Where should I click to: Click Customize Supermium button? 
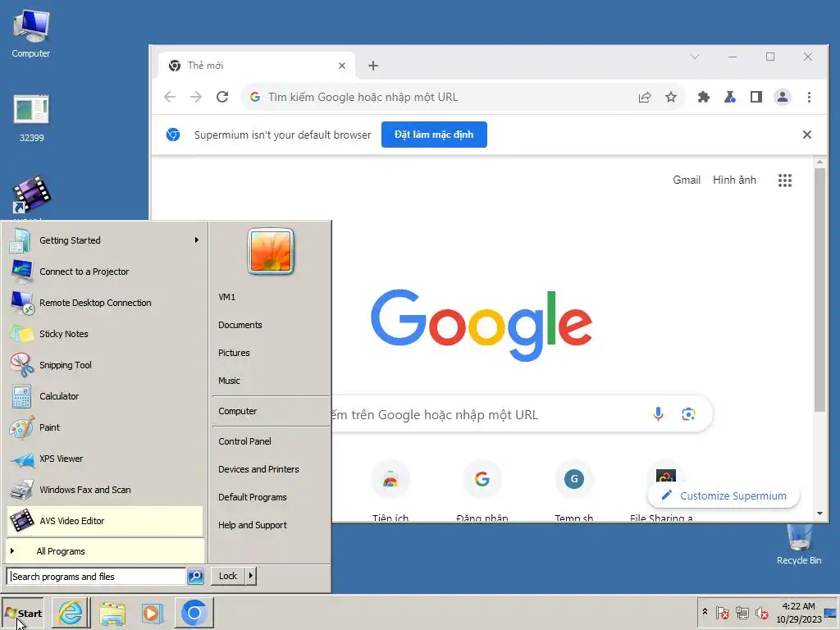(x=724, y=495)
